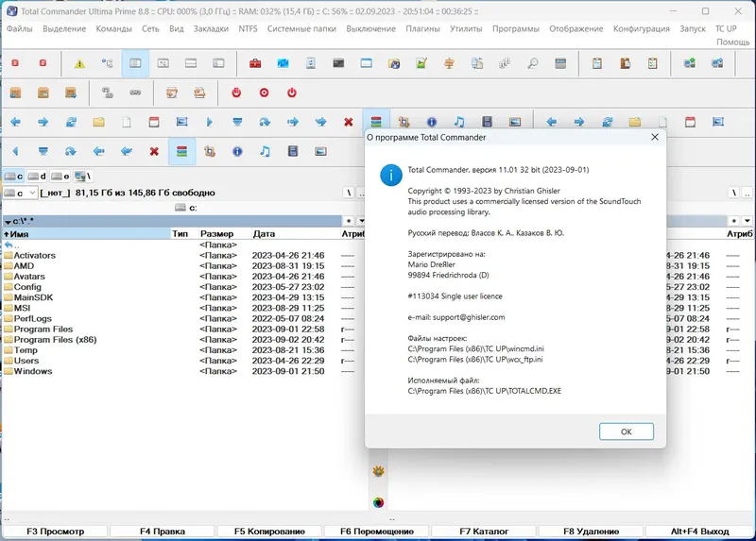
Task: Select drive e button in the drive bar
Action: pos(60,177)
